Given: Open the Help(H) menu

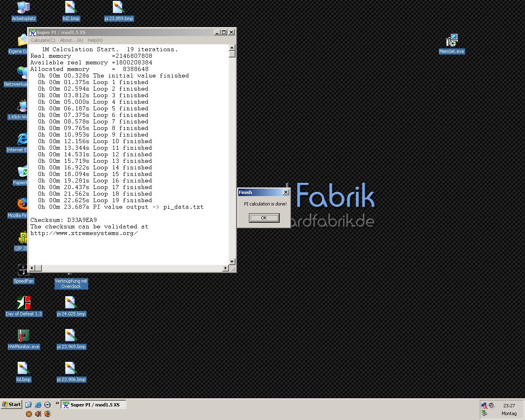Looking at the screenshot, I should click(x=95, y=40).
